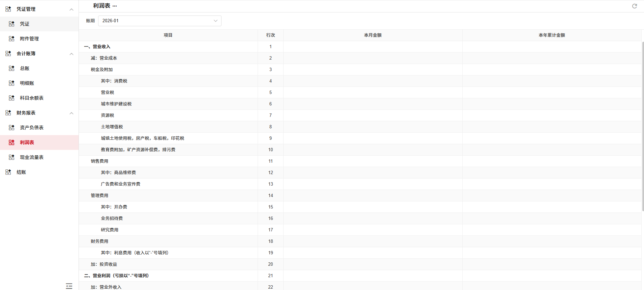This screenshot has height=290, width=644.
Task: Collapse the 会计账簿 menu group
Action: point(71,54)
